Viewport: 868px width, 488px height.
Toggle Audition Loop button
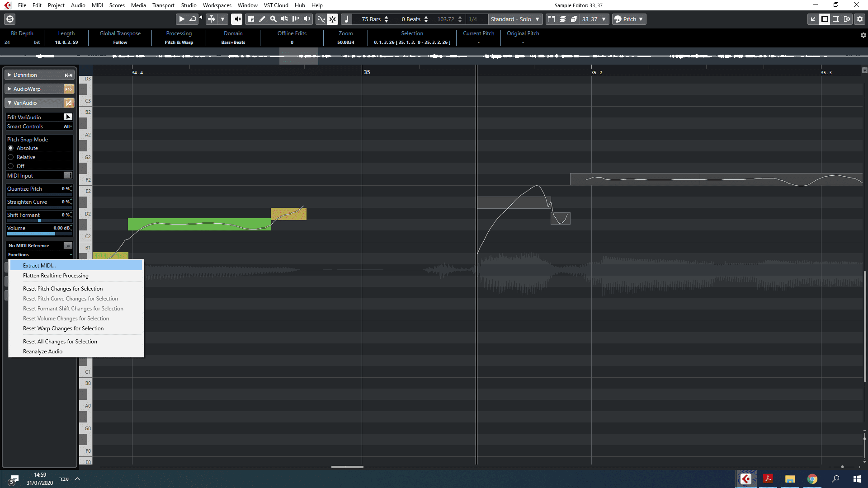(193, 19)
